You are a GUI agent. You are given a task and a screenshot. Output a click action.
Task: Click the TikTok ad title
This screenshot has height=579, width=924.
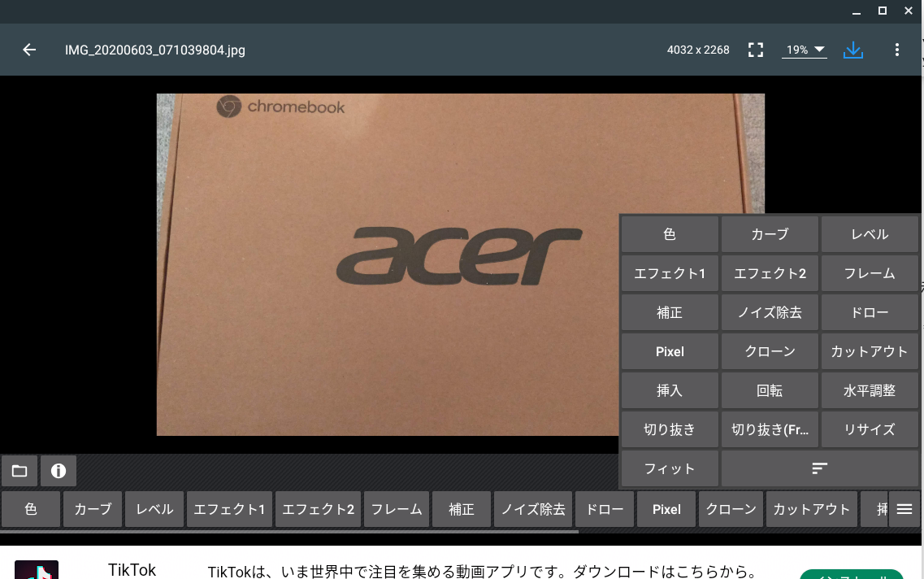tap(132, 569)
